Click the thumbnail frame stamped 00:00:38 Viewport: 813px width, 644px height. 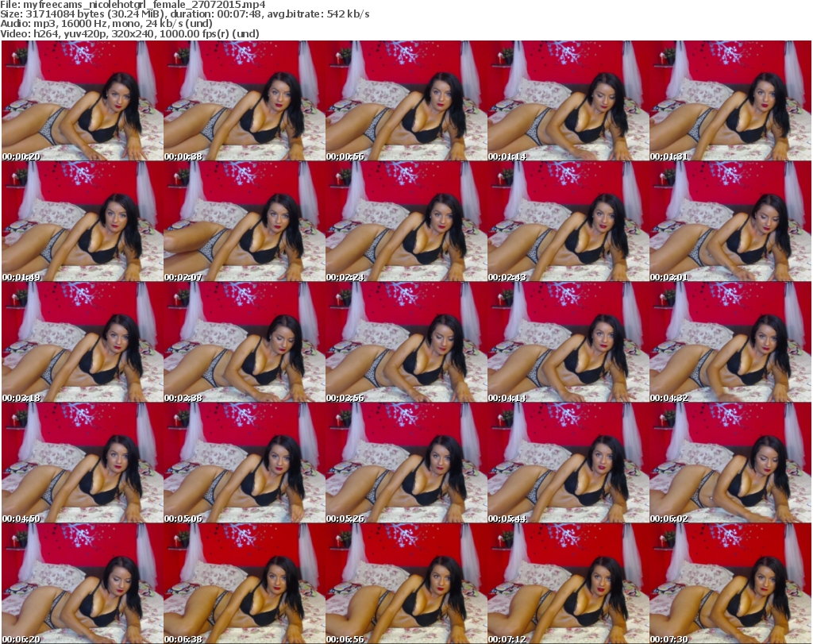245,101
